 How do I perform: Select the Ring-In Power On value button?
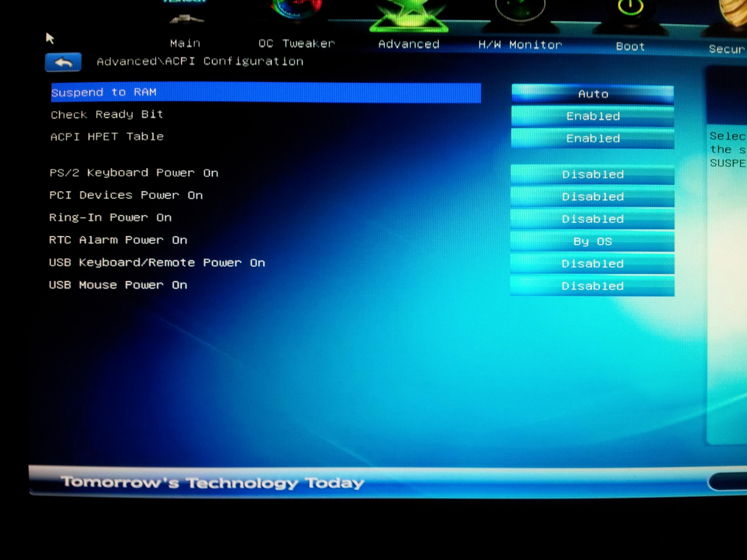(x=593, y=219)
